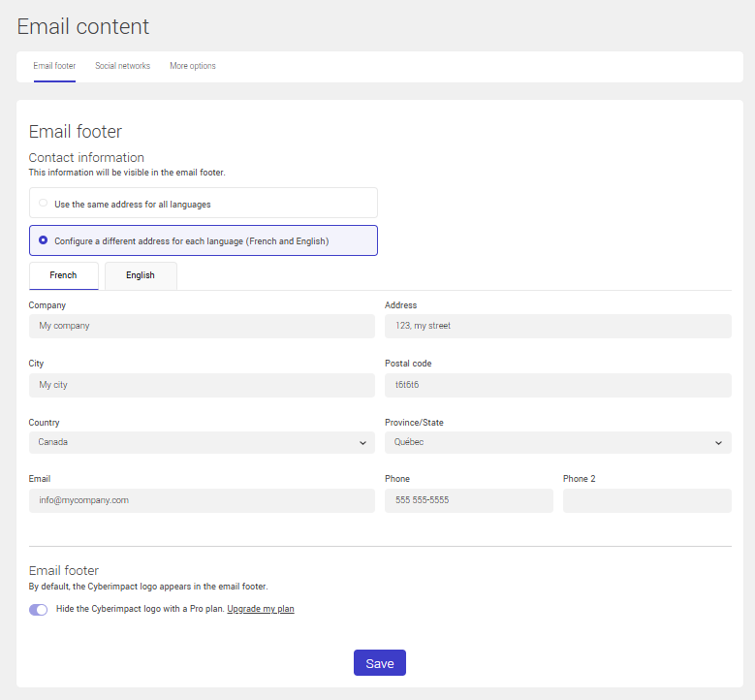This screenshot has height=700, width=755.
Task: Click the 'Postal code' label
Action: tap(408, 364)
